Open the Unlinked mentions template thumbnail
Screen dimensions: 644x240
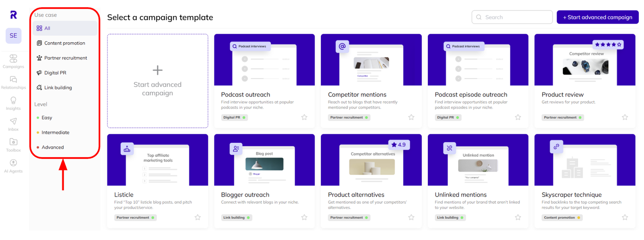click(478, 160)
